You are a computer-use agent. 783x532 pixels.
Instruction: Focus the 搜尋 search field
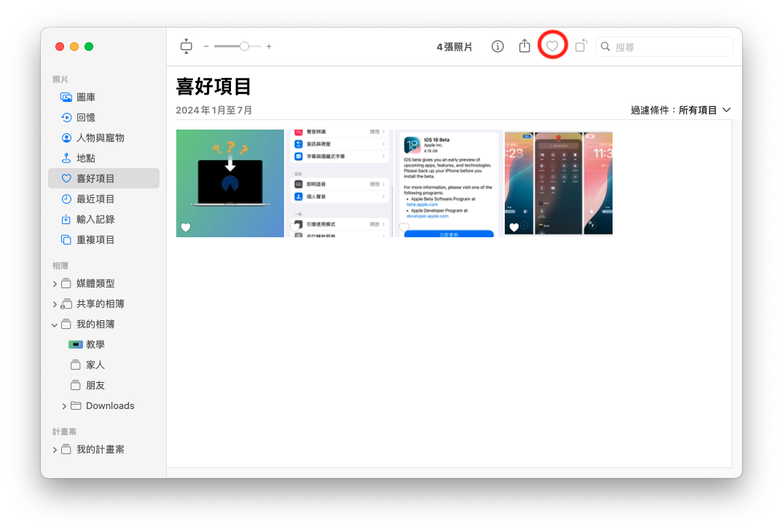coord(664,47)
